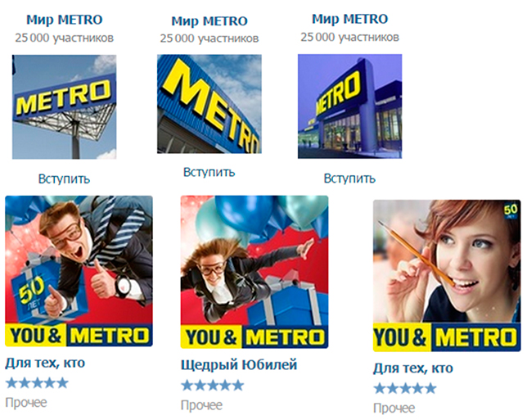
Task: Click the 25 000 участников count under first group
Action: pos(64,38)
